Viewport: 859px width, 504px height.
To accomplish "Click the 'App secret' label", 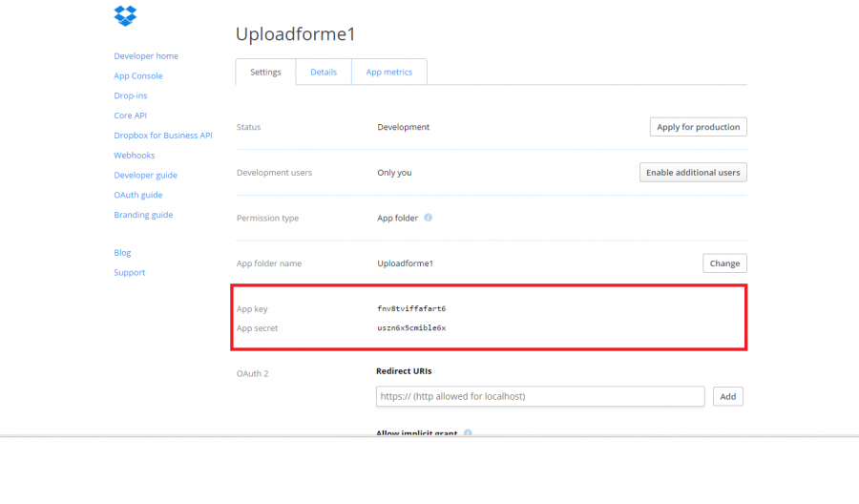I will point(257,328).
